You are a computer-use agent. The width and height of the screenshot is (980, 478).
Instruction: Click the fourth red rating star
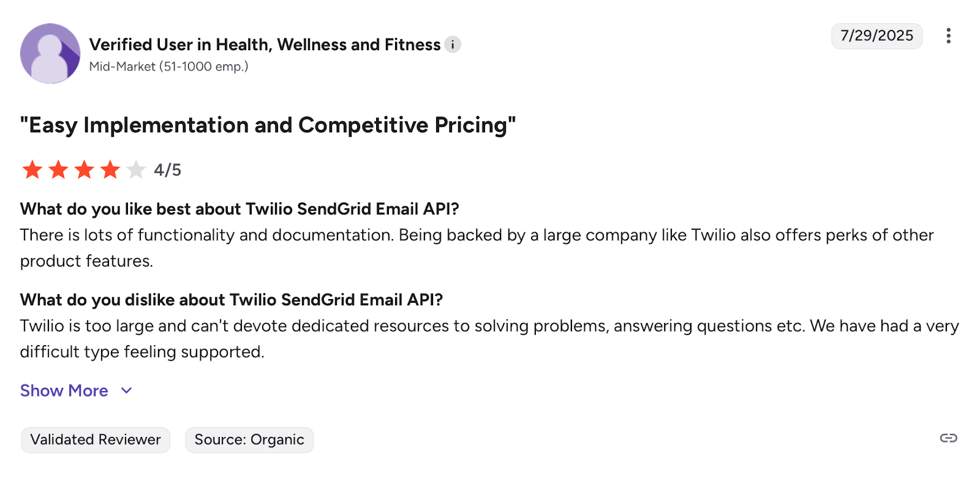tap(110, 170)
